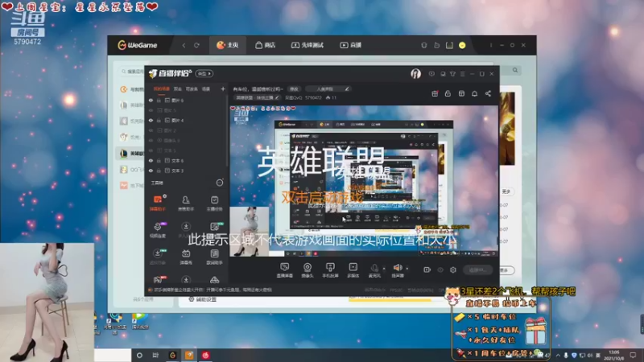Open WeGame from the taskbar
Viewport: 644px width, 362px height.
(172, 356)
